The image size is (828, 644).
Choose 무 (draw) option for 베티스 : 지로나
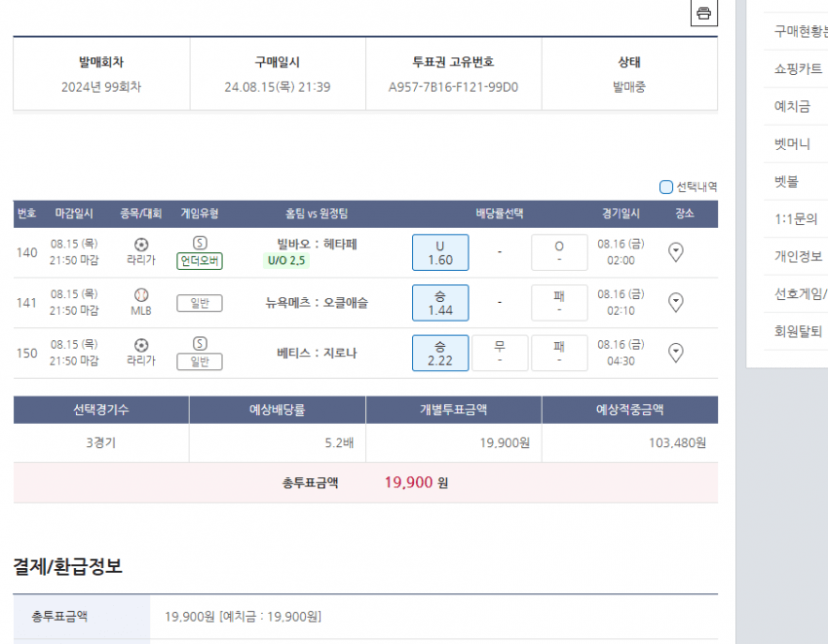[500, 353]
